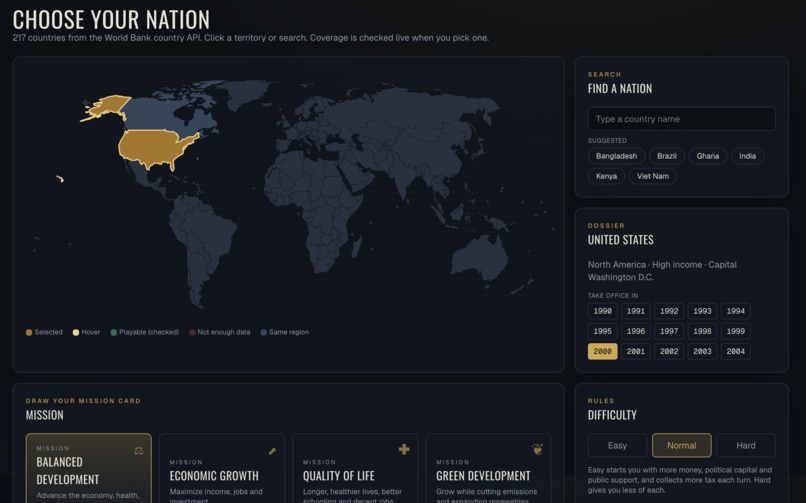Pick 1997 in Take Office In
Image resolution: width=806 pixels, height=503 pixels.
(669, 331)
